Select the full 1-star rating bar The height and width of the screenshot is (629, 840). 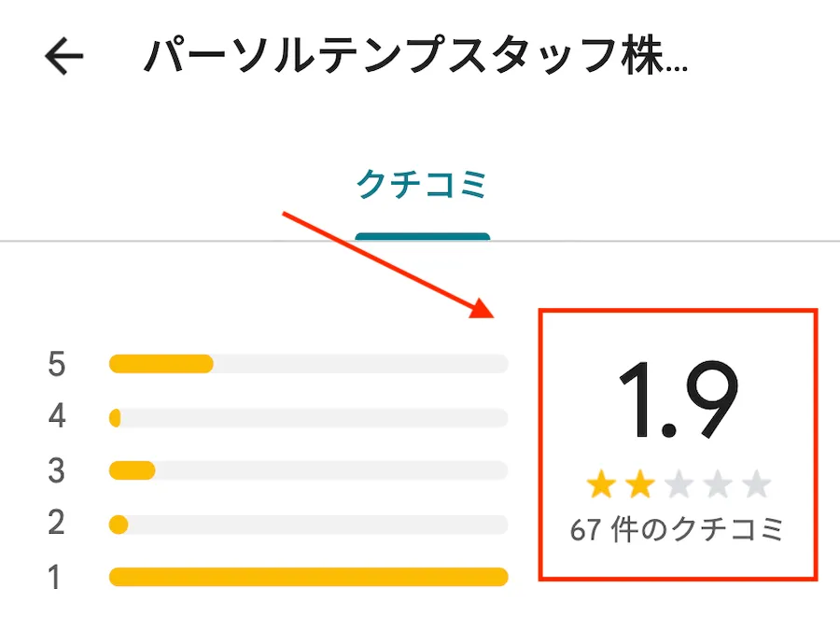(308, 577)
